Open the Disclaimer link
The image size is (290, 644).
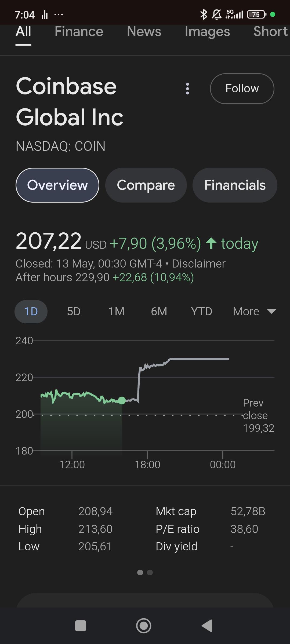pyautogui.click(x=198, y=264)
